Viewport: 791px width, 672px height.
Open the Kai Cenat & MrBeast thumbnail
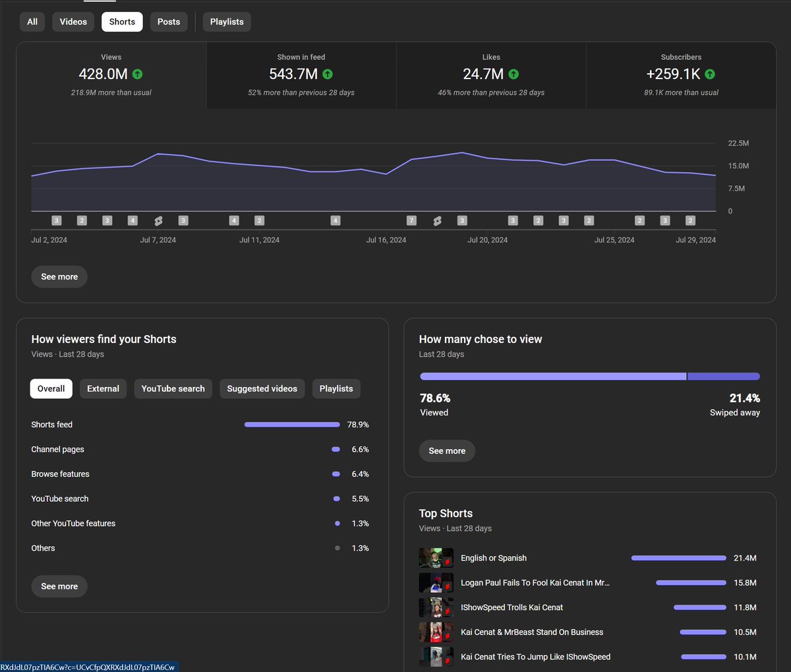click(x=436, y=632)
